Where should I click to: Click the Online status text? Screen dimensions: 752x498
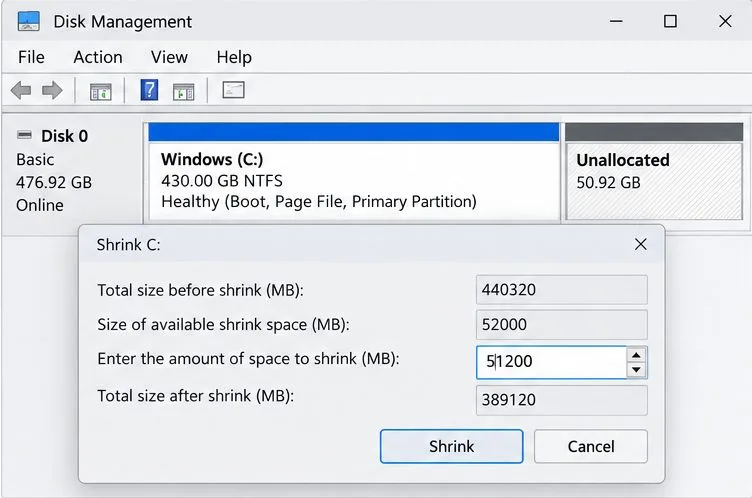[x=40, y=205]
